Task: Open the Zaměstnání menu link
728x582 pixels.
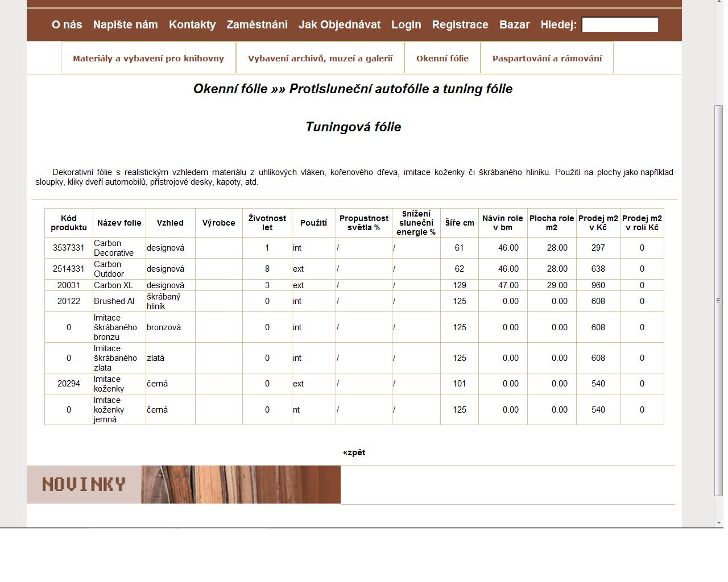Action: (257, 24)
